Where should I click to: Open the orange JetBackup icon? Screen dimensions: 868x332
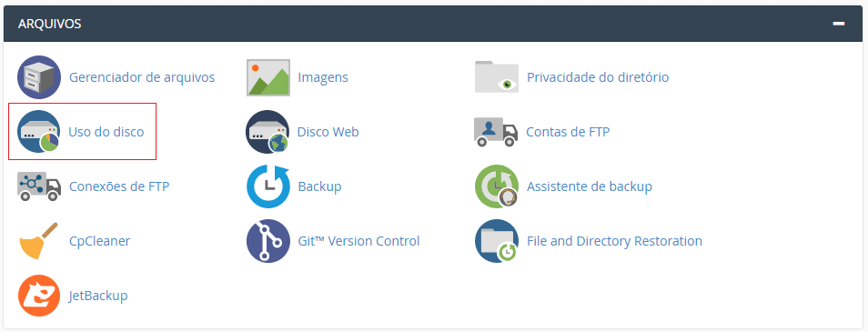point(39,296)
